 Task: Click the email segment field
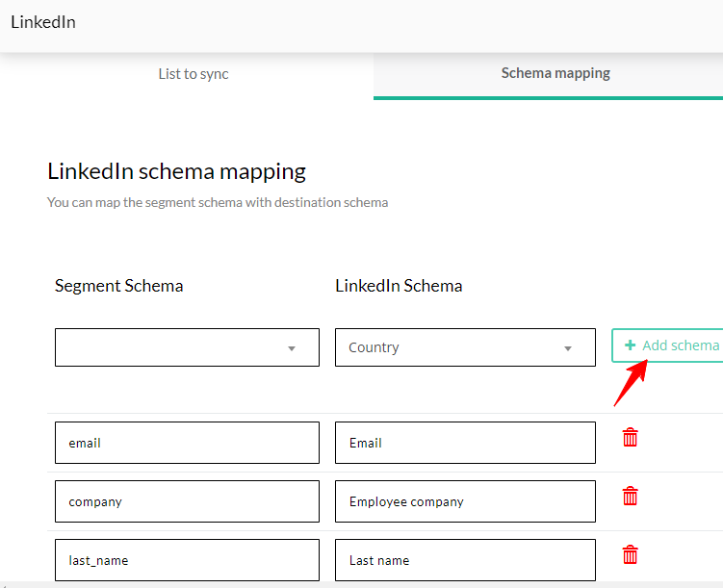(187, 443)
